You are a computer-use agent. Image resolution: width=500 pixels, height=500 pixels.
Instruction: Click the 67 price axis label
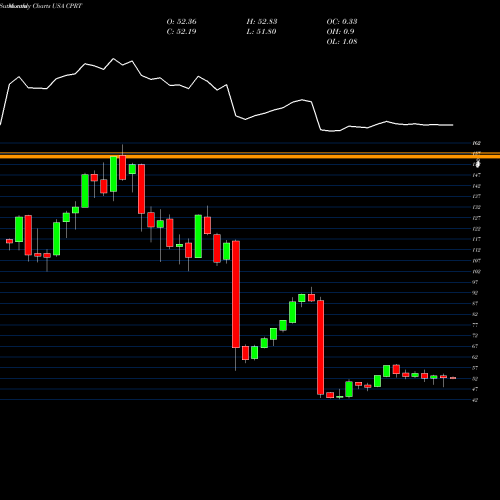[475, 346]
